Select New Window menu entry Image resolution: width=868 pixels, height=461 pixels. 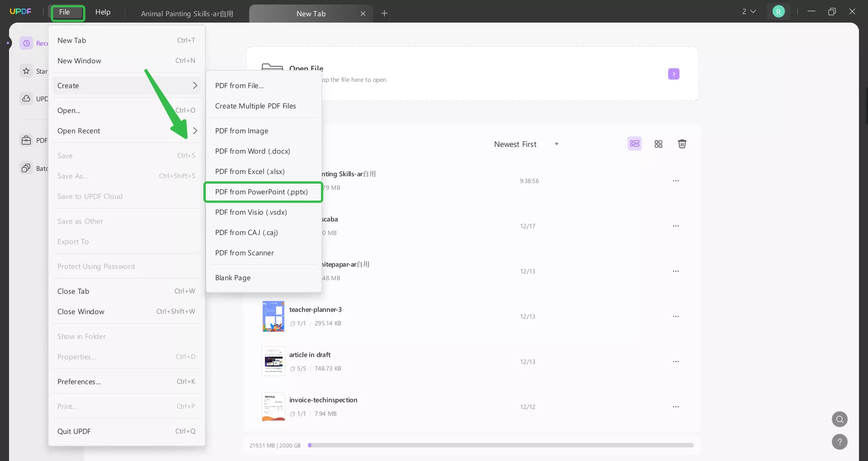coord(127,61)
